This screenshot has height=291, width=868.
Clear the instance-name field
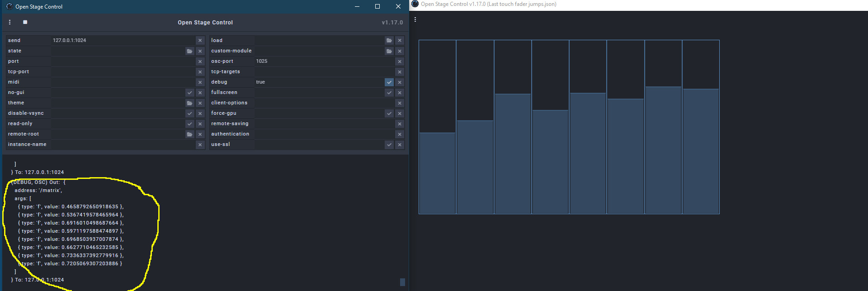click(x=200, y=145)
